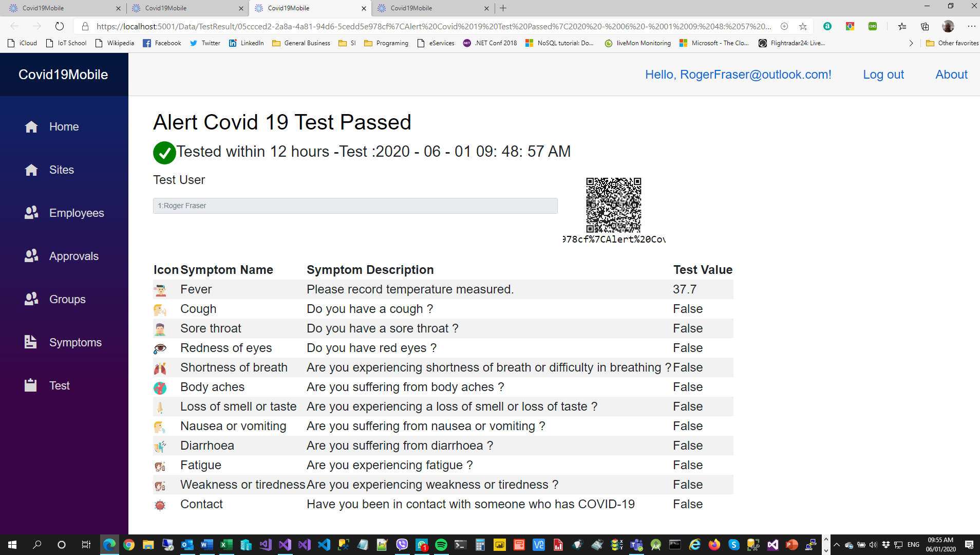Log out of the application
The width and height of the screenshot is (980, 555).
click(883, 75)
